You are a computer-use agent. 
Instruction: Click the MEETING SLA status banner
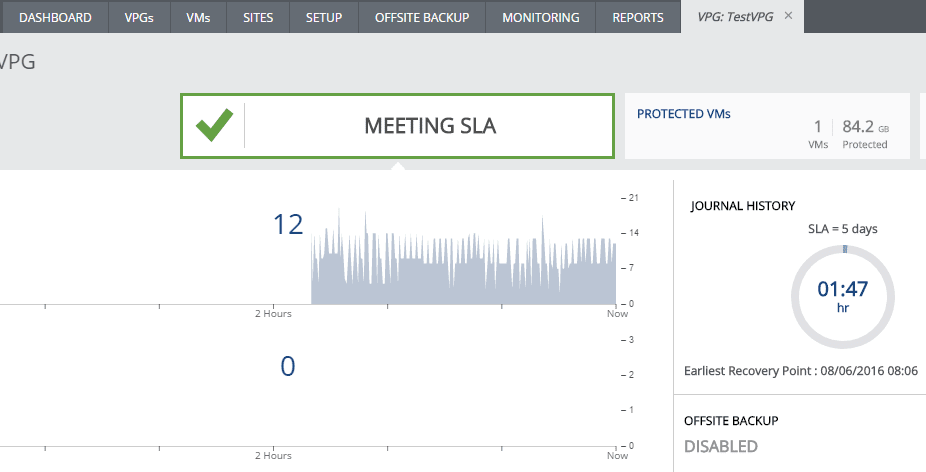(x=430, y=126)
